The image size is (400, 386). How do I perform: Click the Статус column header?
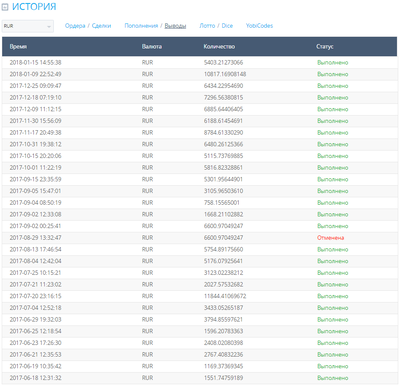pos(325,47)
